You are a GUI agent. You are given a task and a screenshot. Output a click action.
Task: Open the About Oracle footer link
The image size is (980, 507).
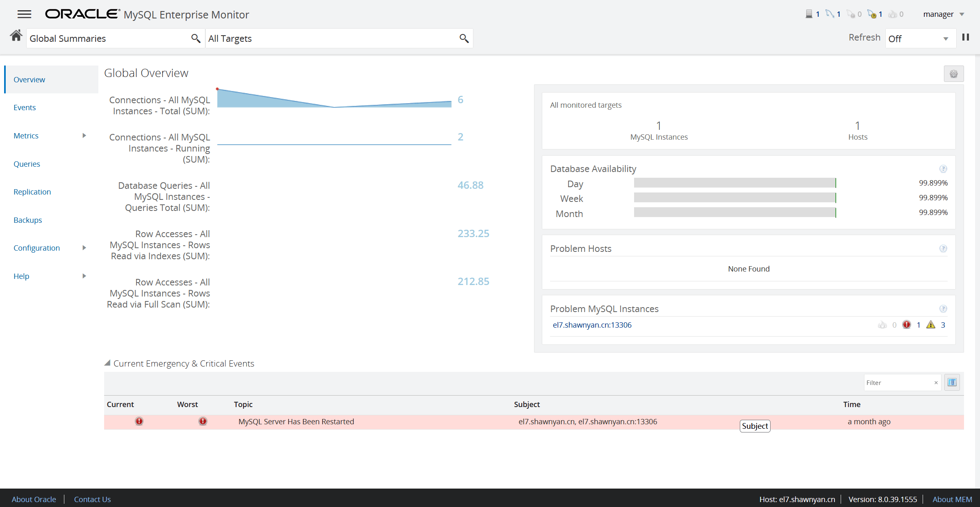pos(34,499)
